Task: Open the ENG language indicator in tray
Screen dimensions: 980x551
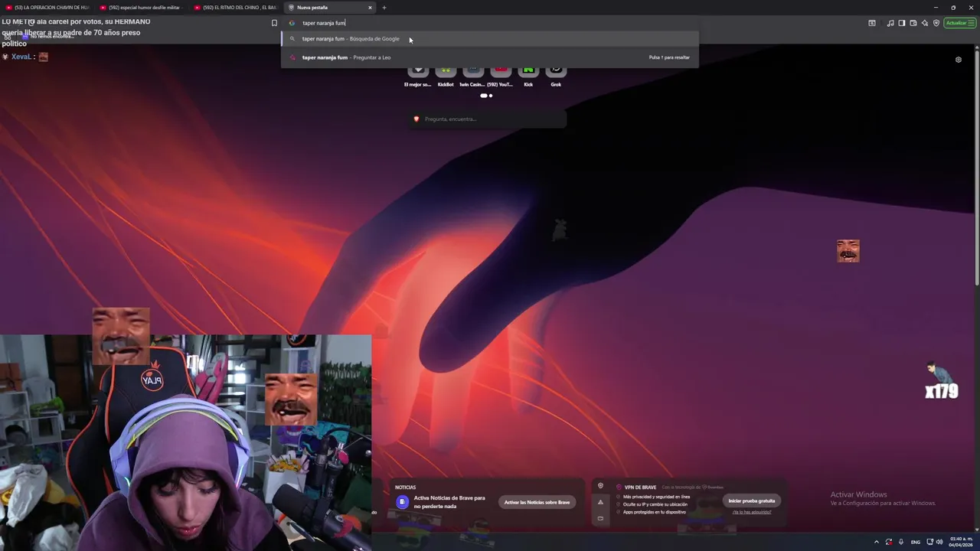Action: (915, 542)
